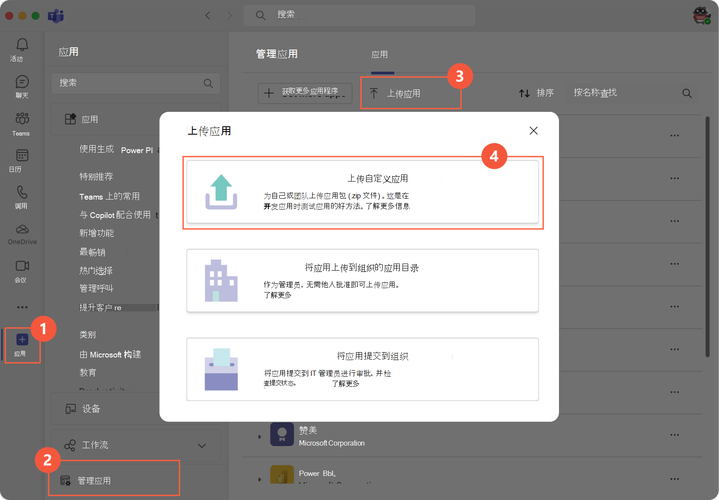719x500 pixels.
Task: Open the Calls (调用) phone icon
Action: [22, 192]
